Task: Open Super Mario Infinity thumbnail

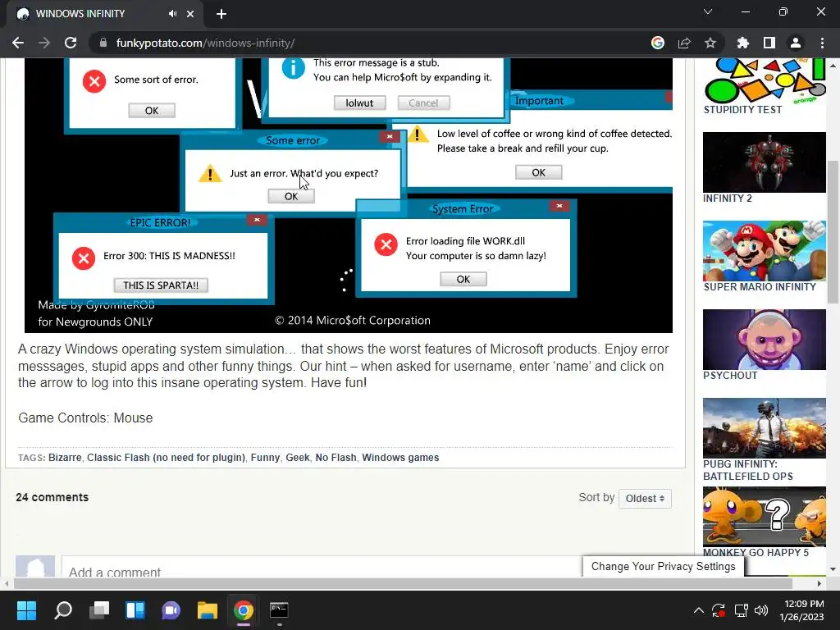Action: point(765,251)
